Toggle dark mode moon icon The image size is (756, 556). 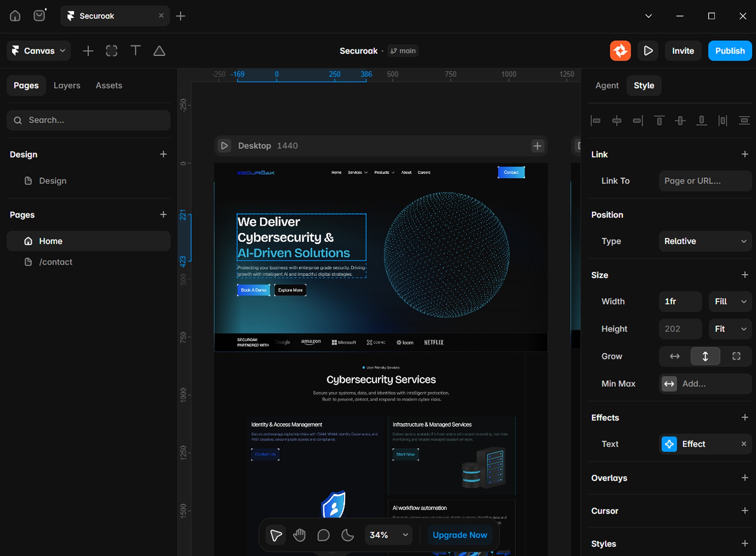pos(347,535)
